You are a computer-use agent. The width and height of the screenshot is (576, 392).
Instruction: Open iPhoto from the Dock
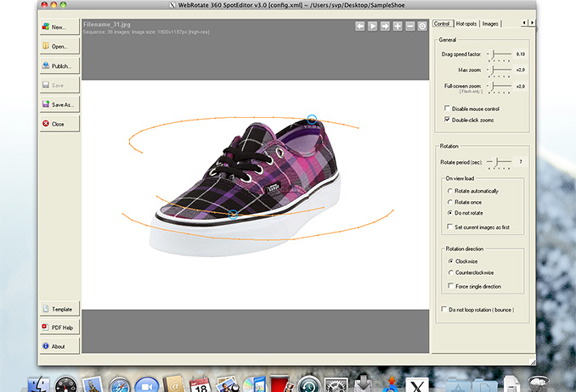point(228,384)
